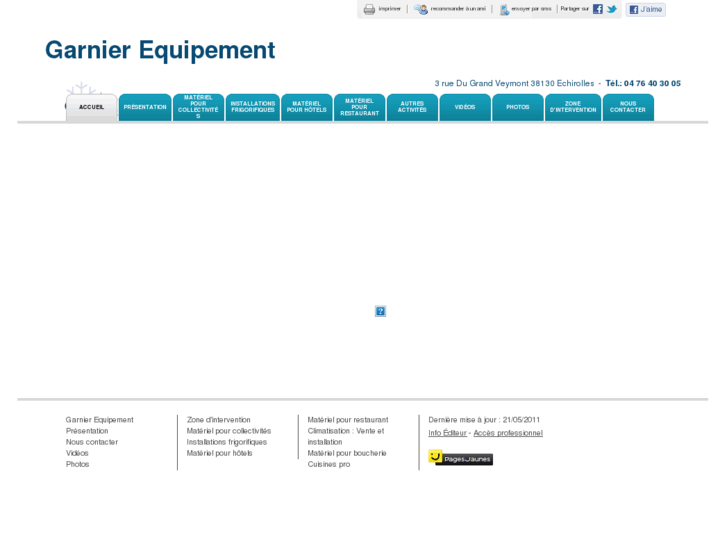The width and height of the screenshot is (727, 545).
Task: Open the Nous contacter tab
Action: coord(628,108)
